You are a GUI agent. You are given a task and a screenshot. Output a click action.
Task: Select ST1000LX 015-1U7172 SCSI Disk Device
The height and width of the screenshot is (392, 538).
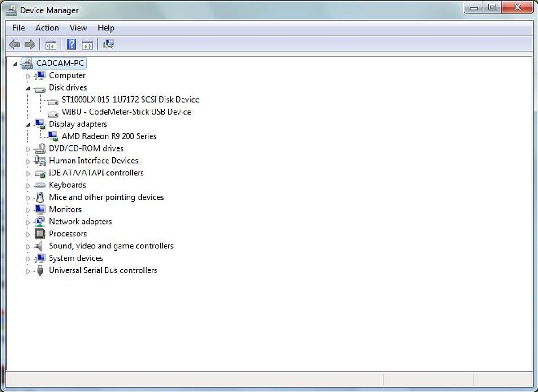click(130, 100)
